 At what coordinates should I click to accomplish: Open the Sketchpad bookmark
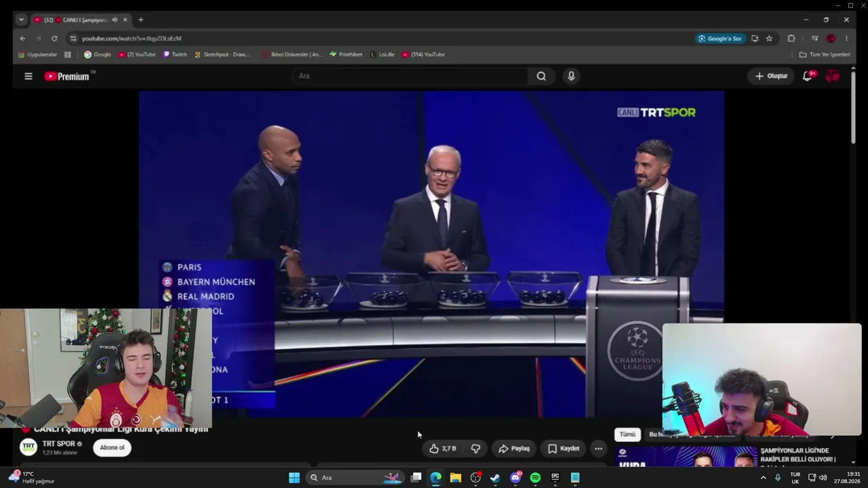pyautogui.click(x=222, y=54)
